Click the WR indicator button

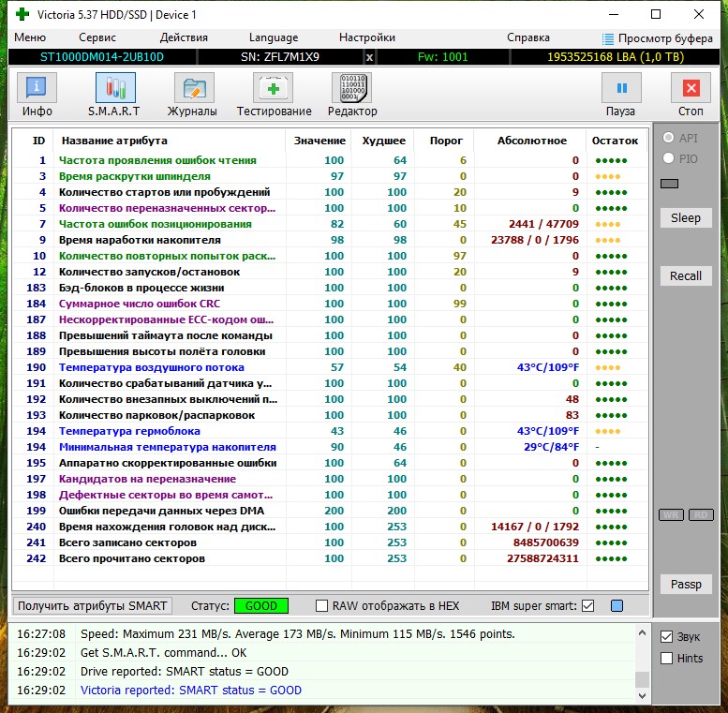tap(671, 514)
